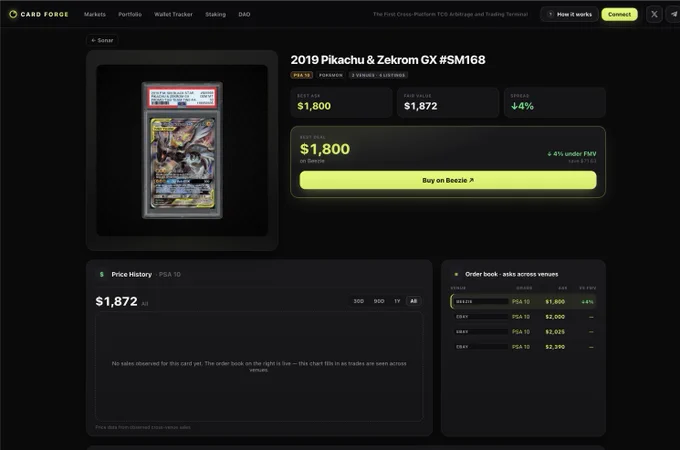Screen dimensions: 680x450
Task: Open the DAO page
Action: tap(244, 14)
